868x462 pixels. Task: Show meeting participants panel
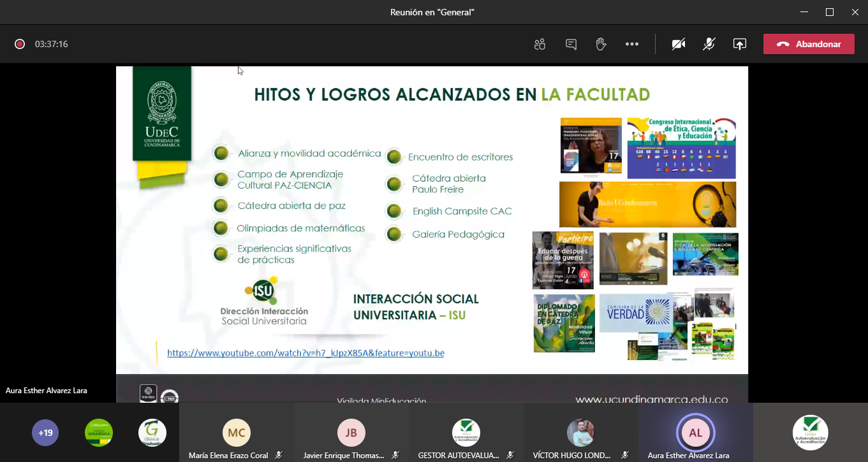click(x=540, y=44)
